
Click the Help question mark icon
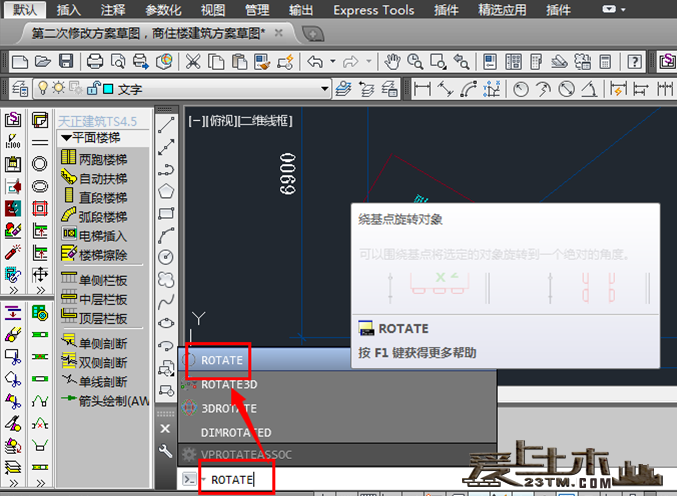pos(634,62)
